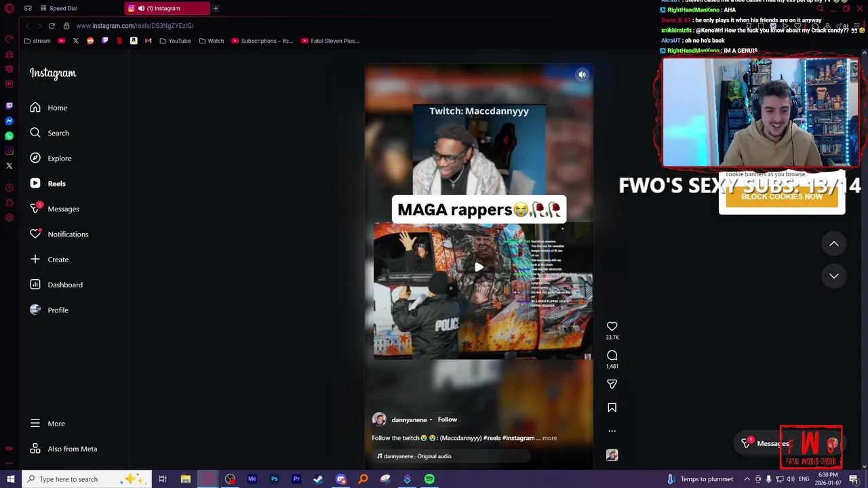The image size is (868, 488).
Task: Go to Explore page
Action: (x=51, y=158)
